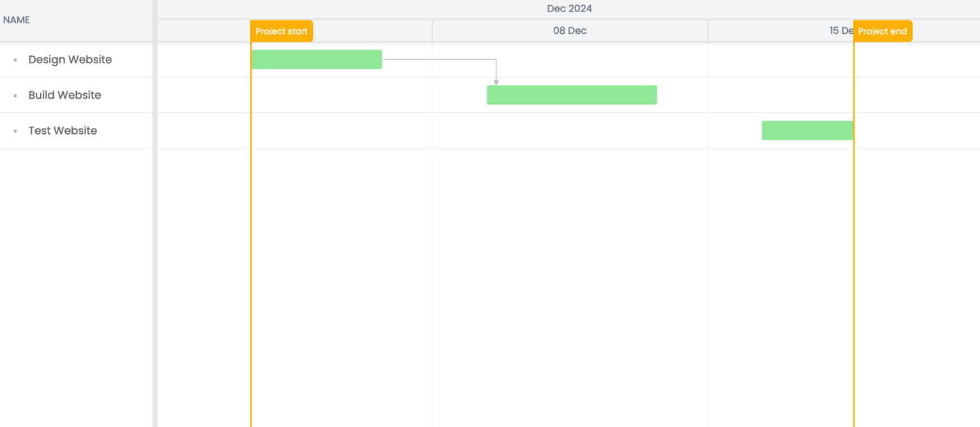Click the Project end vertical guideline
980x427 pixels.
(x=854, y=255)
